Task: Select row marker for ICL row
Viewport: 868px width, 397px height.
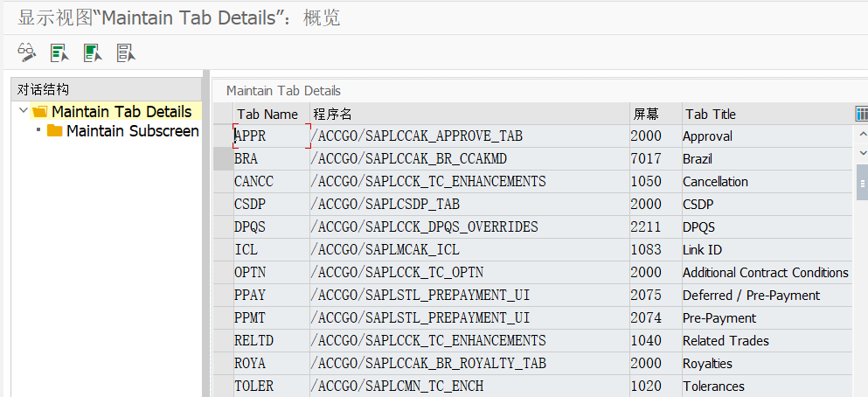Action: pyautogui.click(x=224, y=250)
